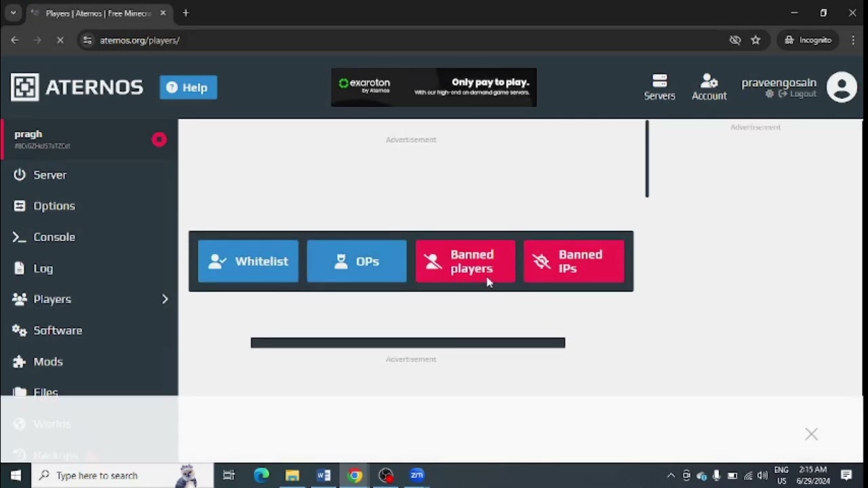The height and width of the screenshot is (488, 868).
Task: Open the Whitelist player list
Action: click(x=248, y=262)
